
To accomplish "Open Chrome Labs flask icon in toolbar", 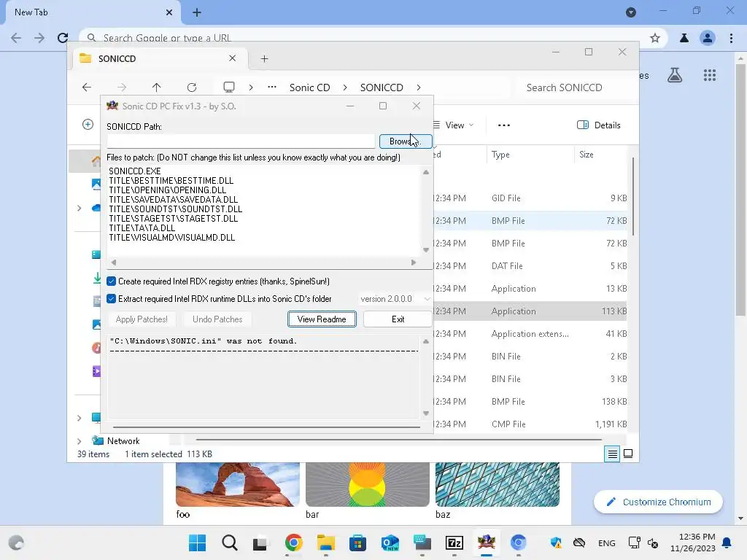I will point(684,38).
